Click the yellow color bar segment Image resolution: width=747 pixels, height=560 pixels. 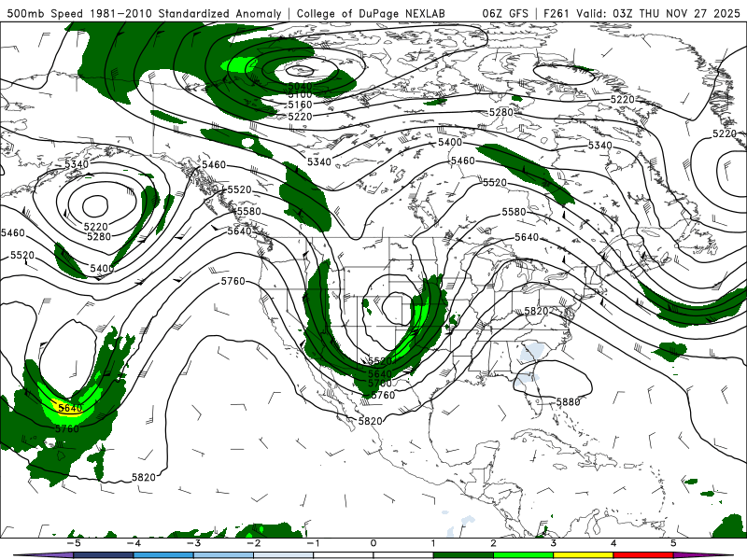click(583, 555)
